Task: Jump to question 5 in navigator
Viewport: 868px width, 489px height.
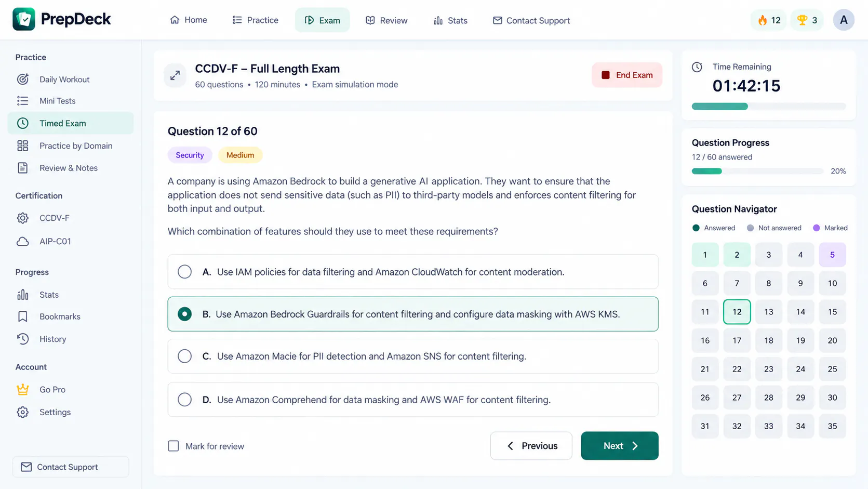Action: [832, 255]
